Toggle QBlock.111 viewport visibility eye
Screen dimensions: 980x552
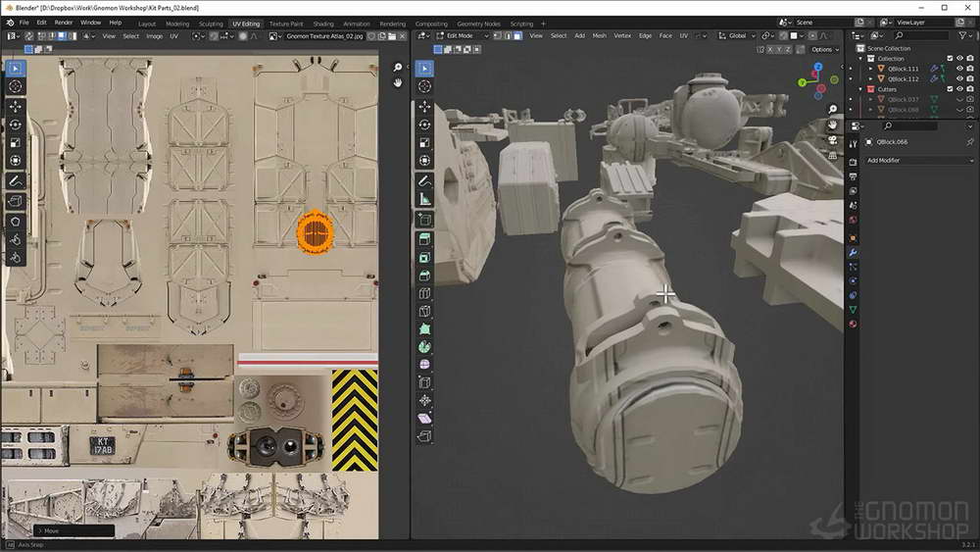point(960,69)
